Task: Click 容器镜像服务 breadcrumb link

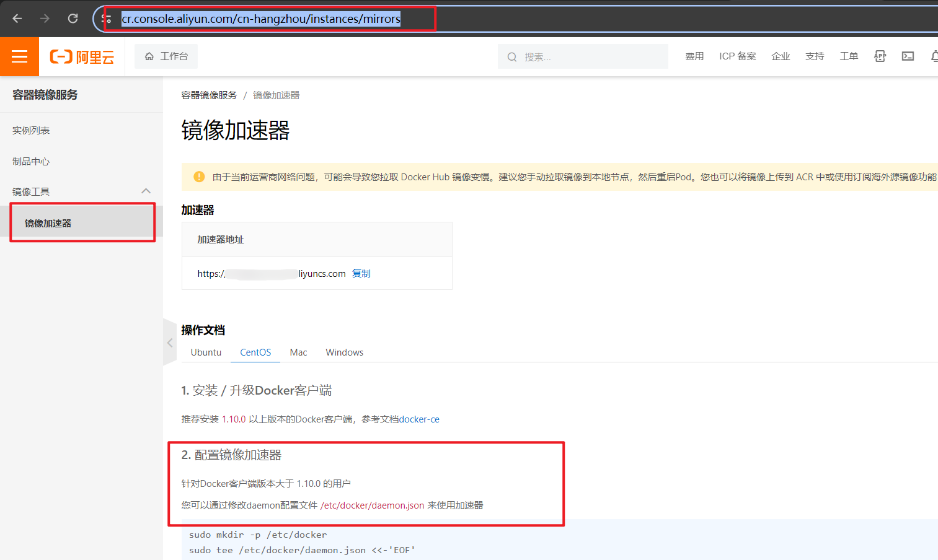Action: (209, 95)
